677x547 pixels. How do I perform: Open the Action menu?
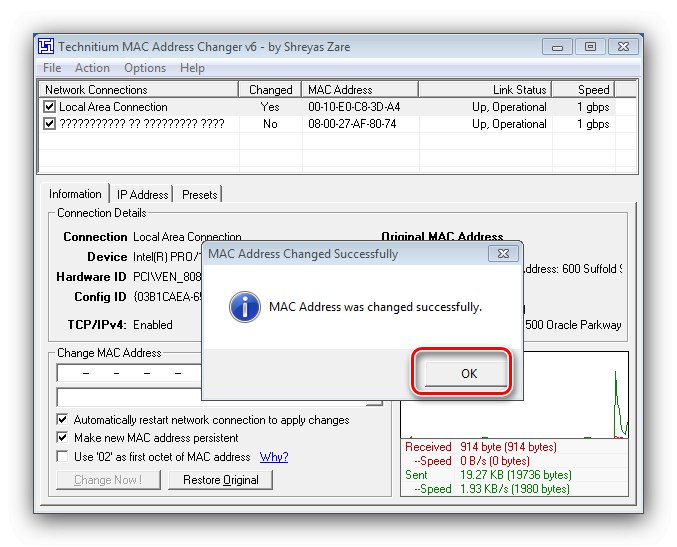(x=92, y=68)
